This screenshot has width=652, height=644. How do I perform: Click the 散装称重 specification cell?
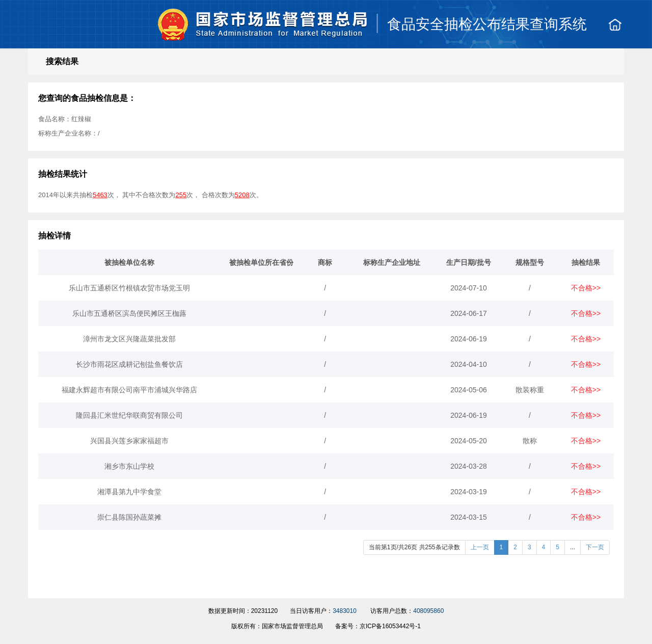coord(530,390)
